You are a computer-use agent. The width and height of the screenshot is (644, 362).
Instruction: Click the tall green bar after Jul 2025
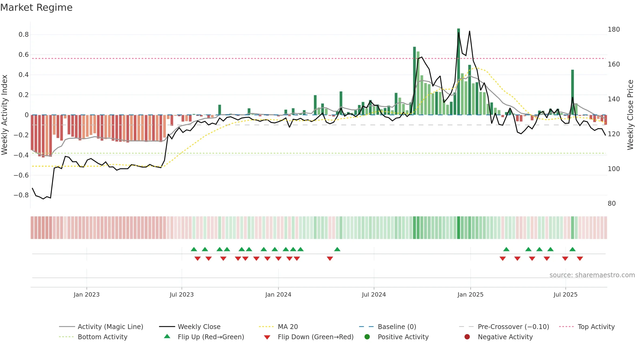pyautogui.click(x=573, y=92)
